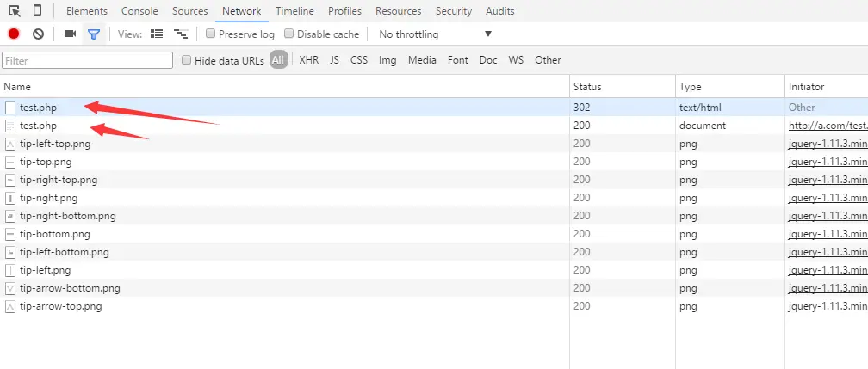Image resolution: width=868 pixels, height=369 pixels.
Task: Select the tip-left-bottom.png request
Action: (434, 252)
